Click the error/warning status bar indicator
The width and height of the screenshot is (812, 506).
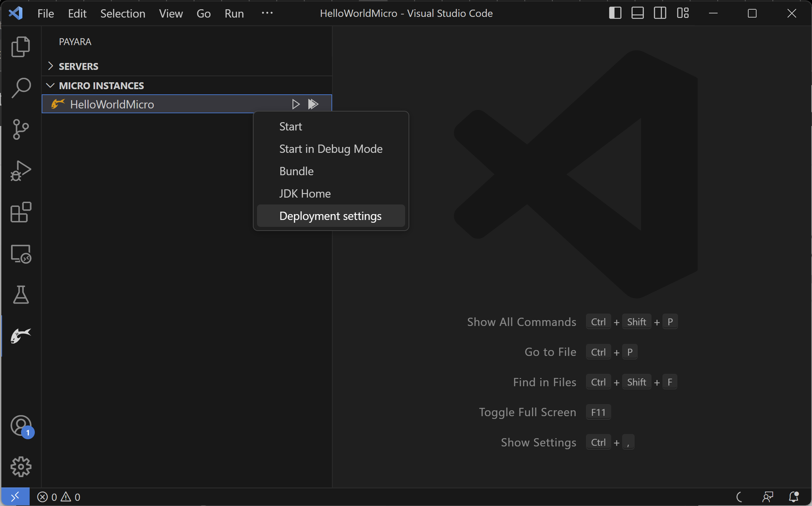[x=58, y=497]
